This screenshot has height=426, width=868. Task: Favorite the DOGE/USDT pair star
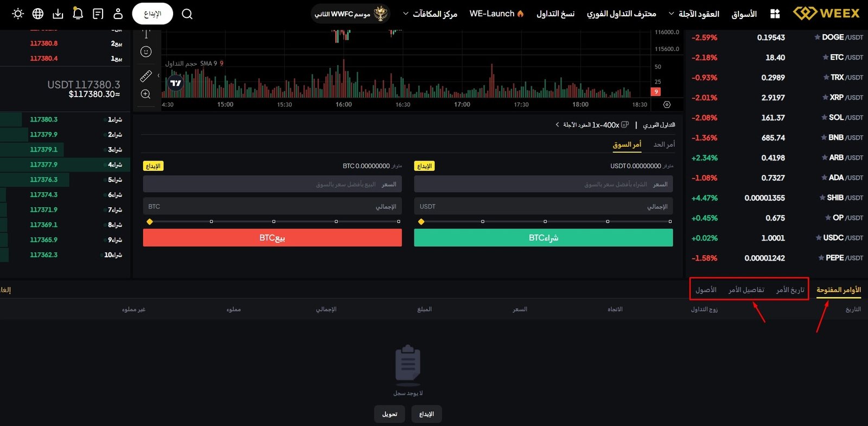[817, 37]
